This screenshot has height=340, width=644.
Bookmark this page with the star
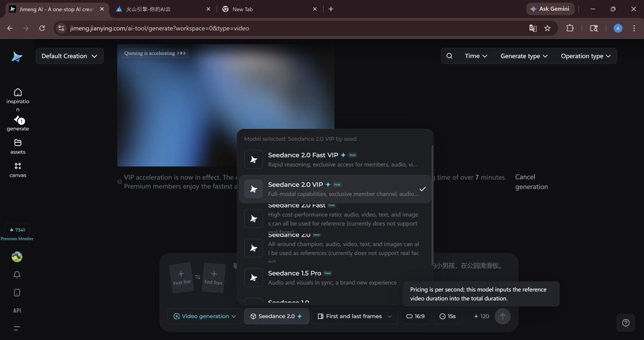click(547, 28)
